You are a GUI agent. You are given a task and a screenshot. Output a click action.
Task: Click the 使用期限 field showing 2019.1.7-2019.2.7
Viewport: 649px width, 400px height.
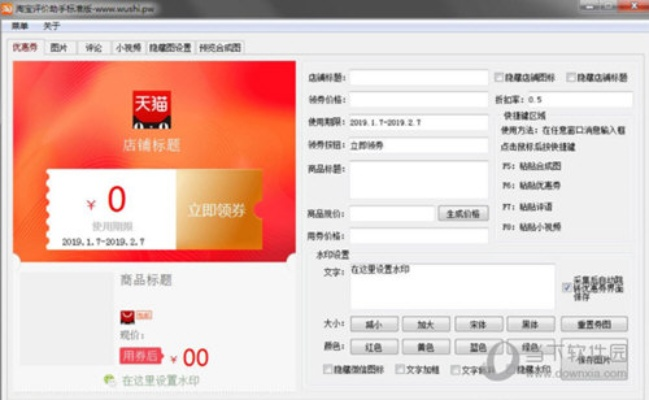coord(418,123)
